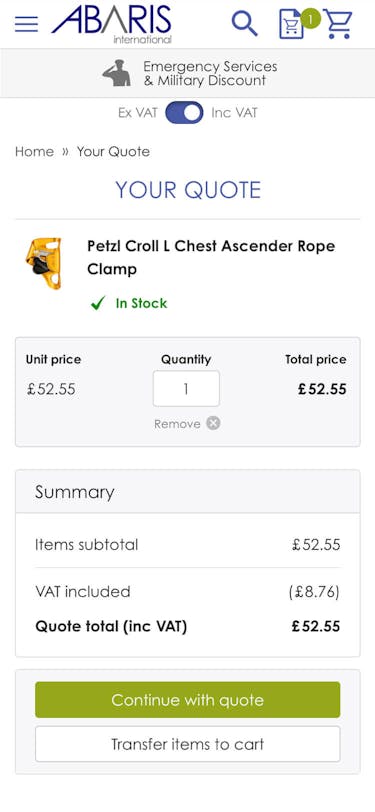Click the green quote count badge

tap(310, 19)
